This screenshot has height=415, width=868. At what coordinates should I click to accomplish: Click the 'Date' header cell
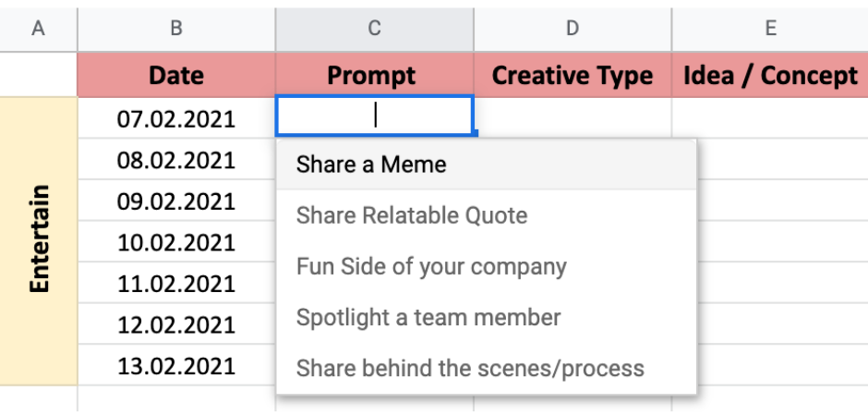click(176, 76)
